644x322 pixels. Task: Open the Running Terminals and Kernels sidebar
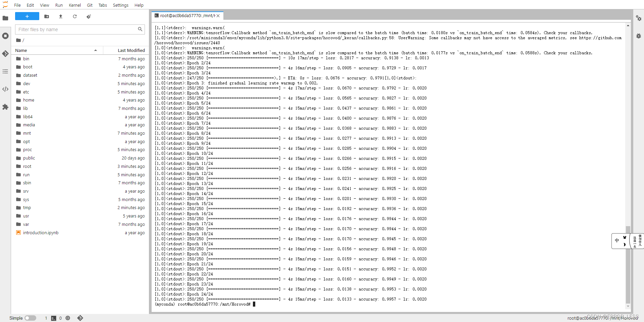point(5,36)
